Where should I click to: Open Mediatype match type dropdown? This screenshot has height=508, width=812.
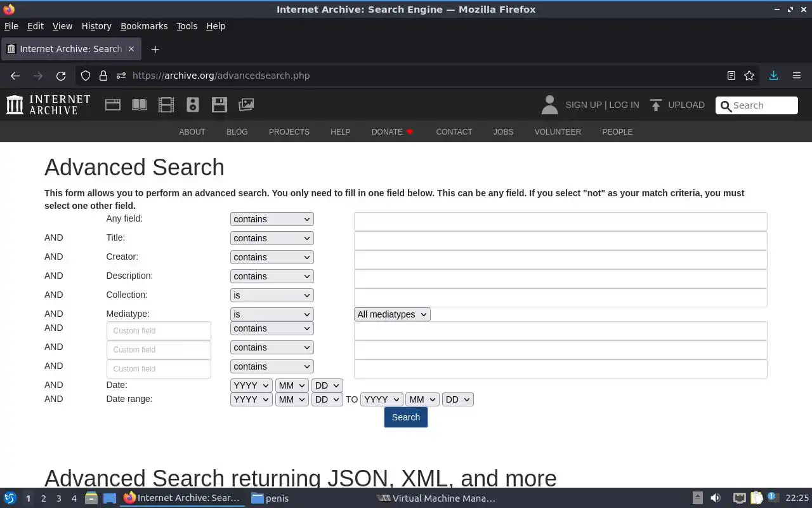pos(272,314)
